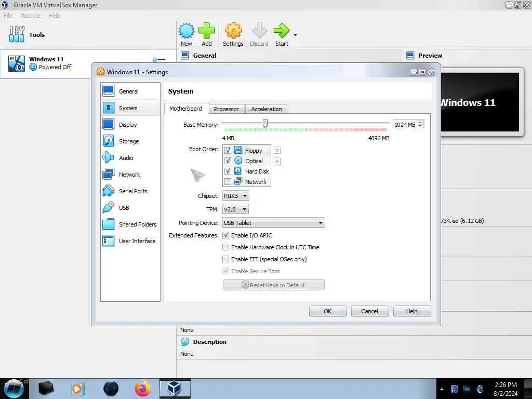Open the Start button dropdown arrow
This screenshot has height=399, width=532.
(x=295, y=35)
